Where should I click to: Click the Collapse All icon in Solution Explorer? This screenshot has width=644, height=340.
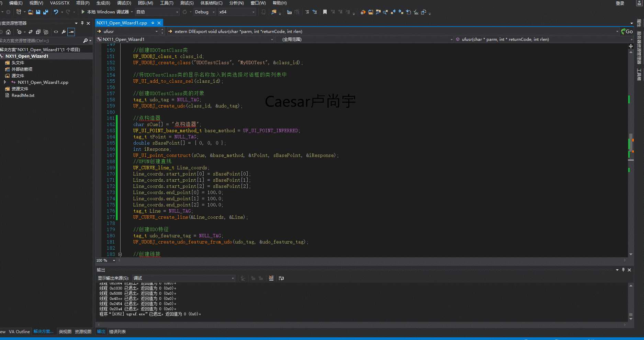pyautogui.click(x=38, y=32)
